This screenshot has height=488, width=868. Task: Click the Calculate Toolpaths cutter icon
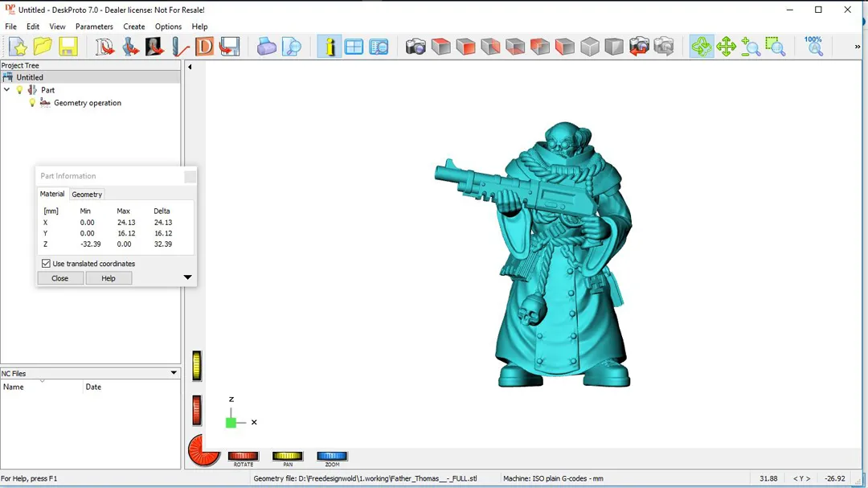(180, 47)
